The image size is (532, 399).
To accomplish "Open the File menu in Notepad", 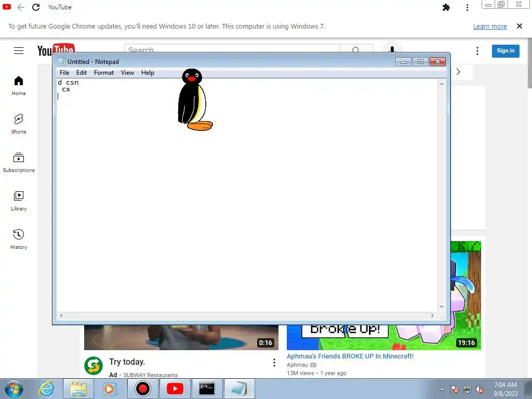I will coord(64,73).
